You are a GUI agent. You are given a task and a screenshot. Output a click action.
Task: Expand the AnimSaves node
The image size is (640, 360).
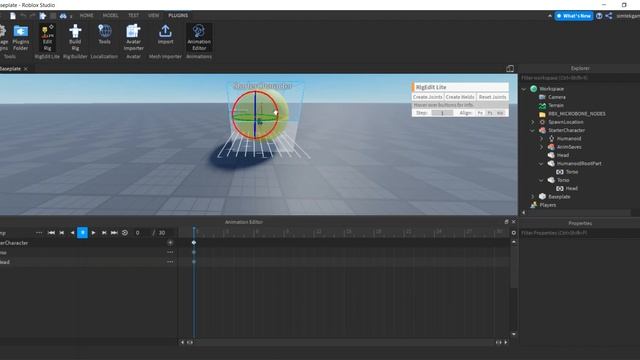[x=542, y=147]
